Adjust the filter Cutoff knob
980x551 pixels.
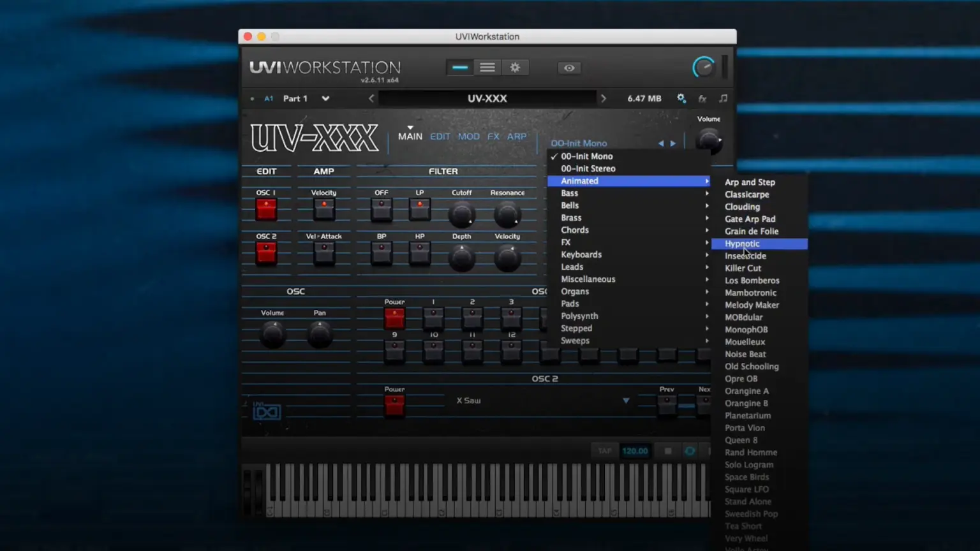point(461,215)
